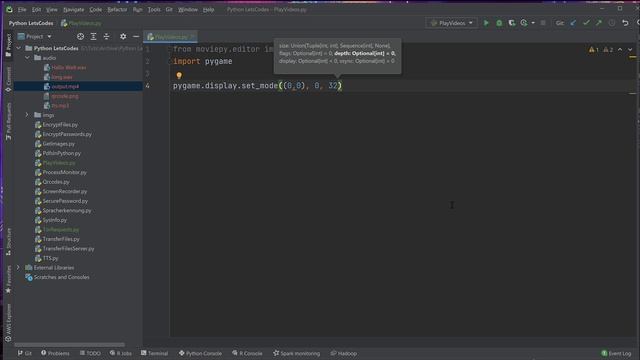Push commits with the Git arrow icon
This screenshot has height=360, width=640.
[x=598, y=23]
